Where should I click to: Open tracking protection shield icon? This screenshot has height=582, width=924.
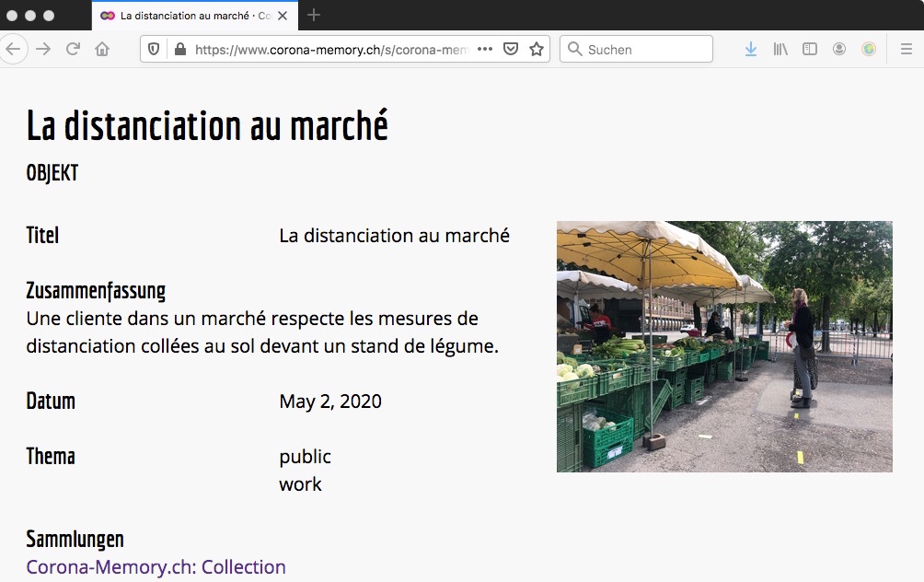pos(155,50)
